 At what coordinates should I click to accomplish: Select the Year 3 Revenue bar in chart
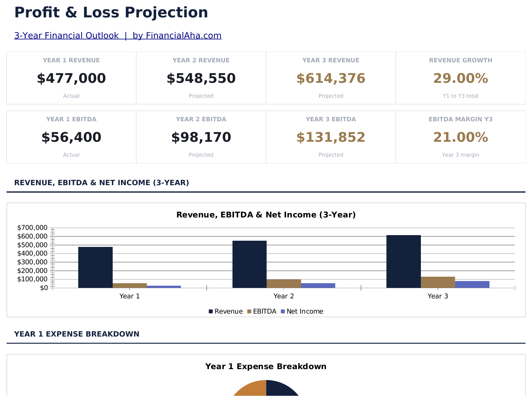coord(404,261)
